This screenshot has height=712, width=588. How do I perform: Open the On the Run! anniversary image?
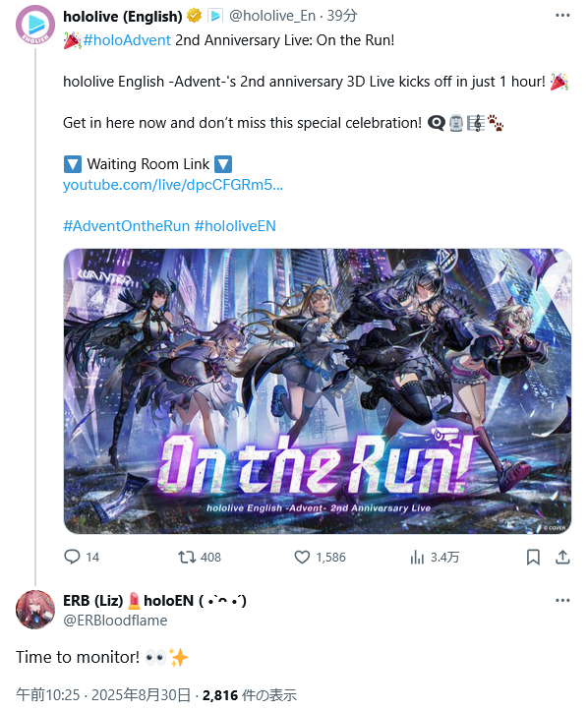pyautogui.click(x=318, y=391)
